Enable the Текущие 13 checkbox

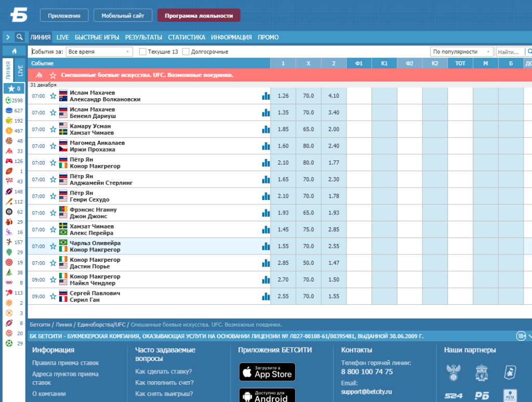click(x=143, y=51)
